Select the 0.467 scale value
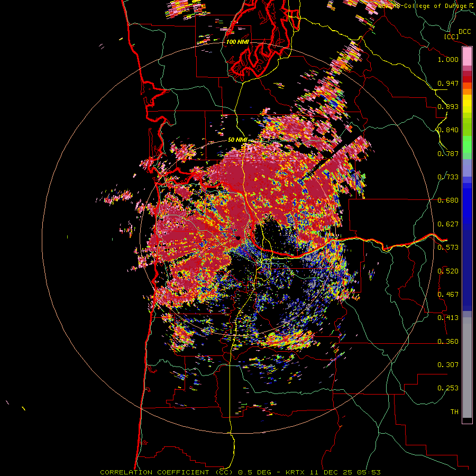Image resolution: width=476 pixels, height=476 pixels. (448, 295)
